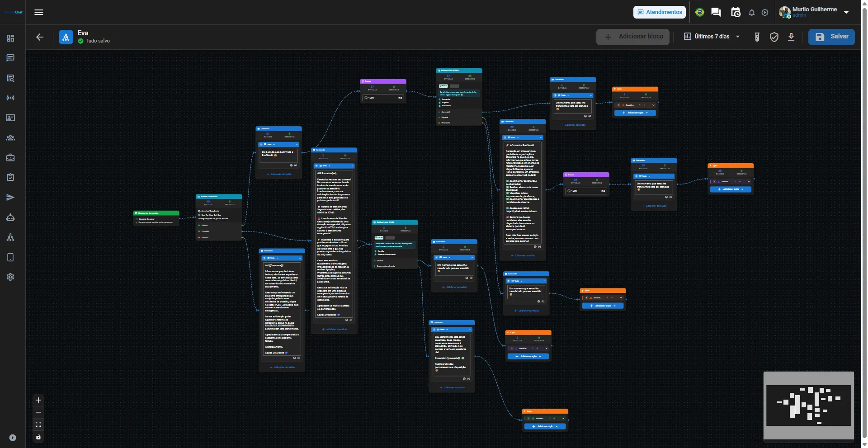
Task: Open the contact card sidebar icon
Action: 10,118
